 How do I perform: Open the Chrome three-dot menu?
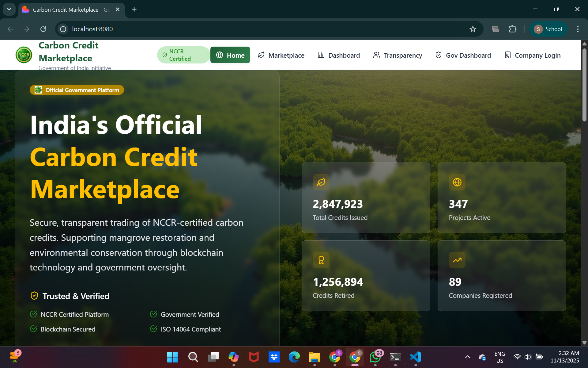coord(578,29)
